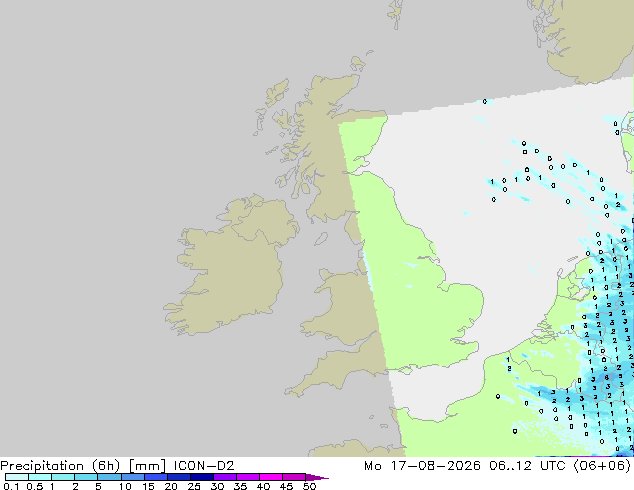Select the 5–10 mm blue legend swatch

[x=109, y=477]
